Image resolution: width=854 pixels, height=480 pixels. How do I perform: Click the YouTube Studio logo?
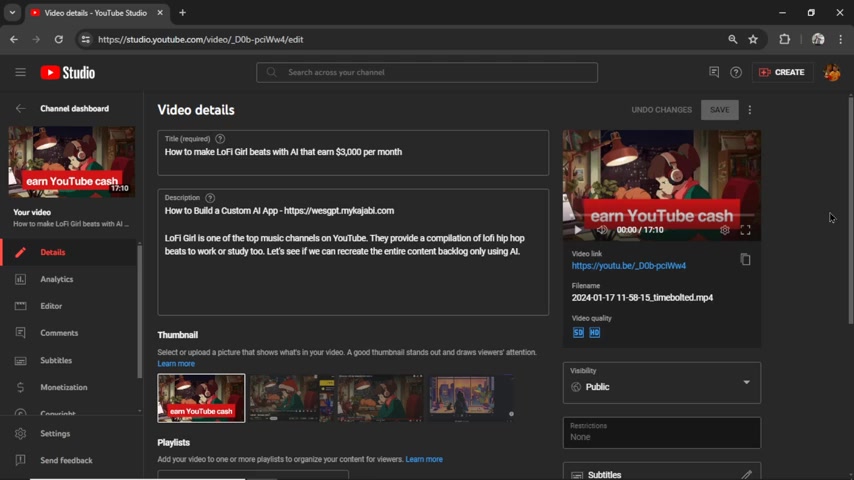tap(68, 72)
